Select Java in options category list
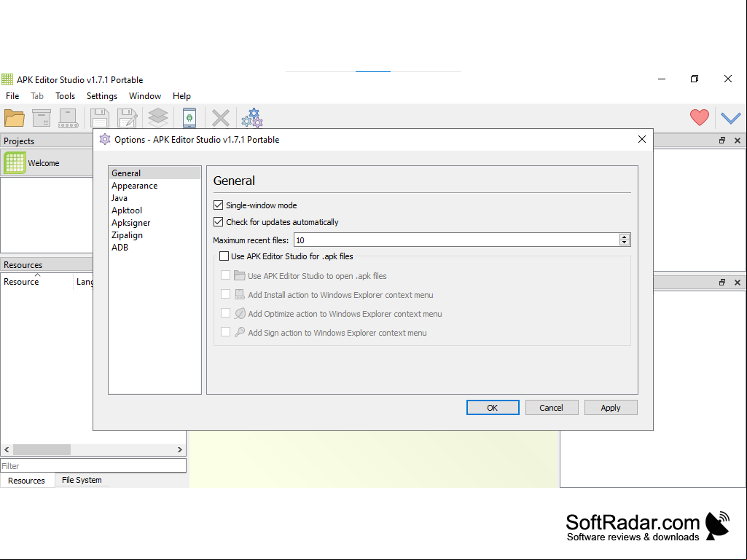747x560 pixels. pos(155,197)
